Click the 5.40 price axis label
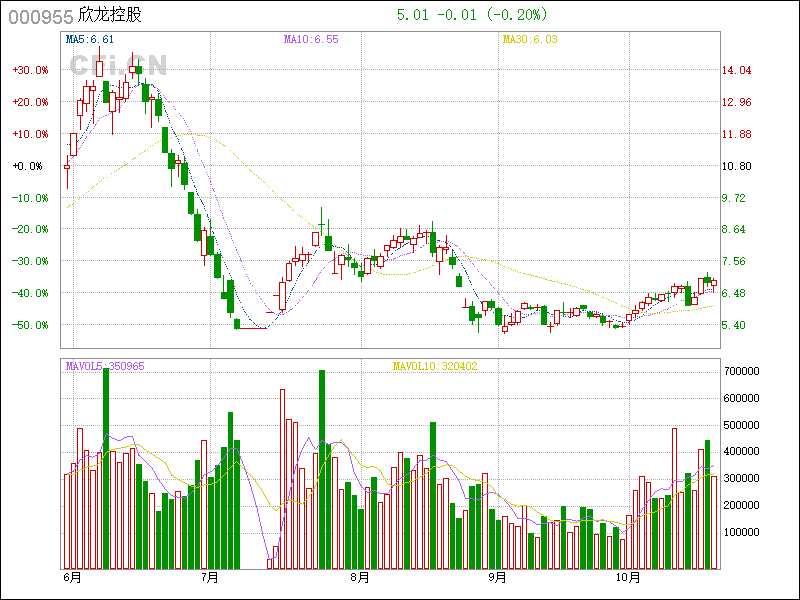Viewport: 800px width, 600px height. coord(734,325)
